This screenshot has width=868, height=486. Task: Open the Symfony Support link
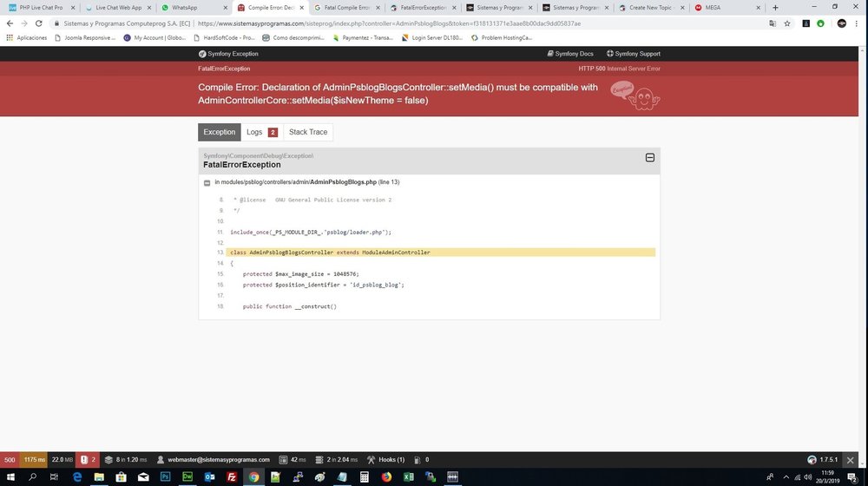tap(634, 54)
